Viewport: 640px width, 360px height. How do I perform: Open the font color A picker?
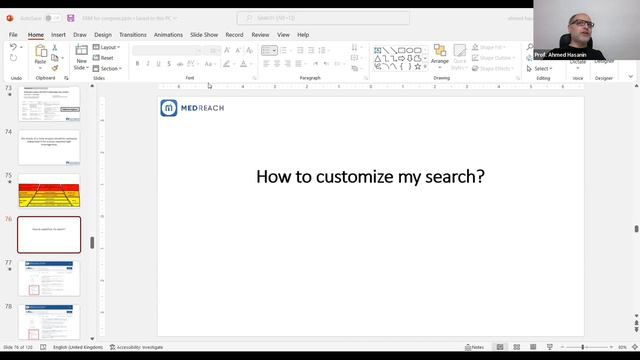point(245,64)
